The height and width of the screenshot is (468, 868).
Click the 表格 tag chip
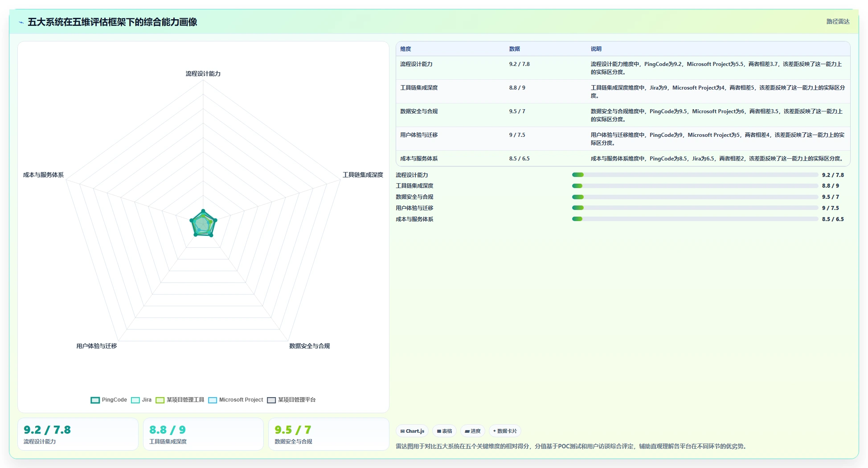444,431
